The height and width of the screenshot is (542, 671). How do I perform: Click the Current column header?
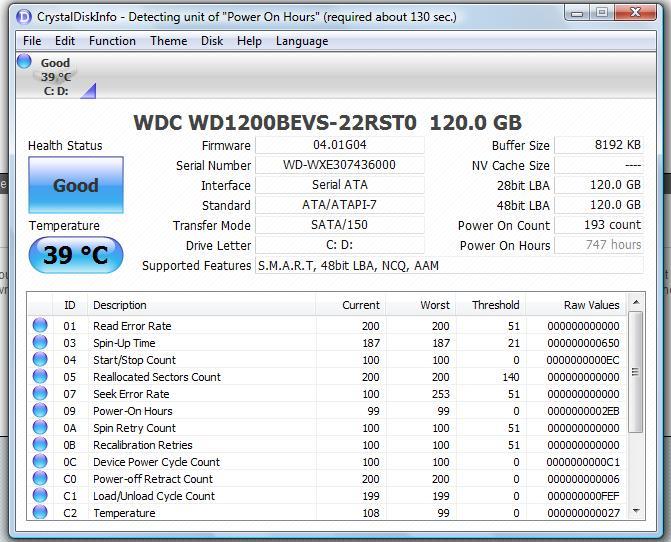pos(351,305)
